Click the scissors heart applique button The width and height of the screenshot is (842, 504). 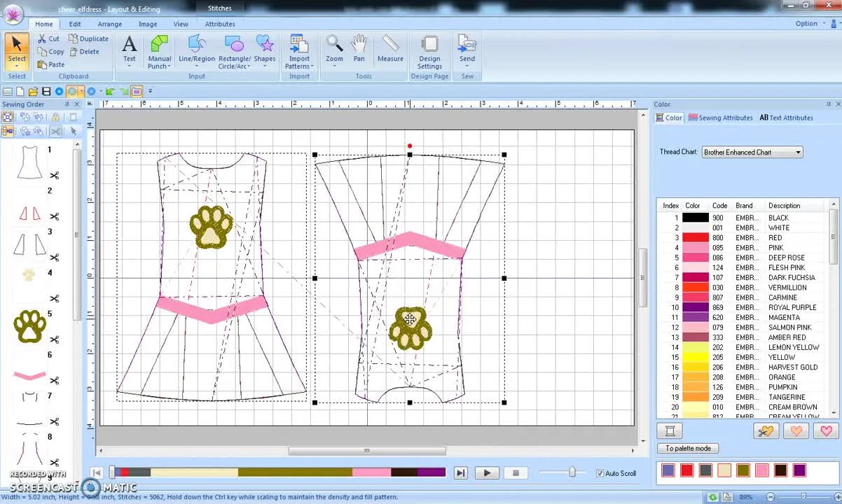click(766, 431)
